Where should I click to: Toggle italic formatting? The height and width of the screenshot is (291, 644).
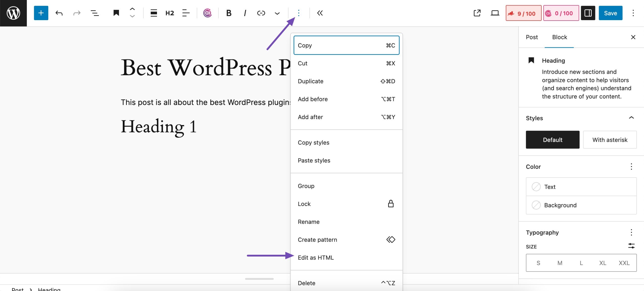[x=245, y=13]
